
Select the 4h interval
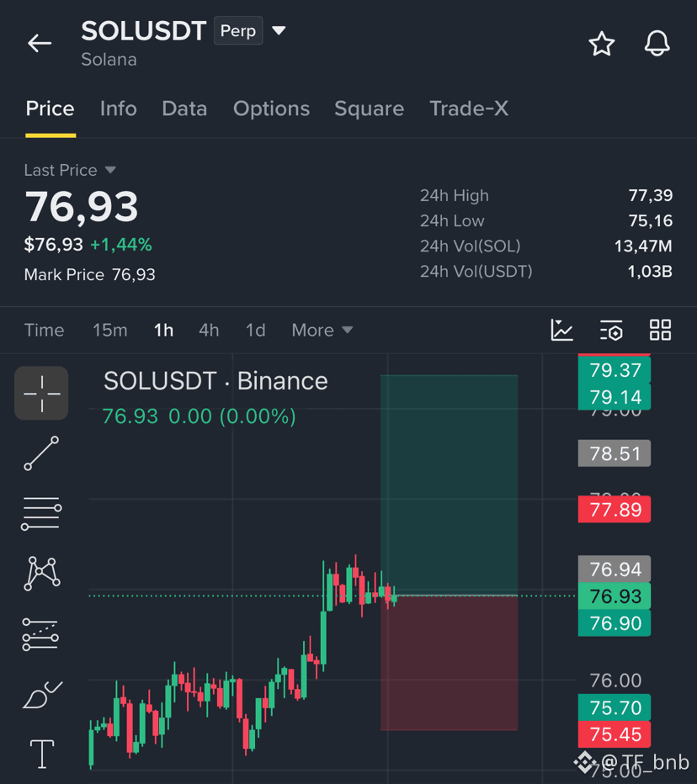209,330
